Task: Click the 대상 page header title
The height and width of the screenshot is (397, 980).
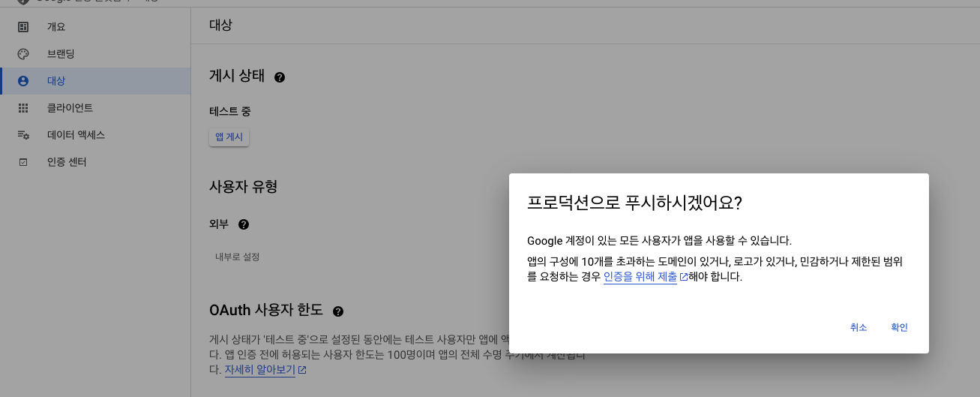Action: click(220, 25)
